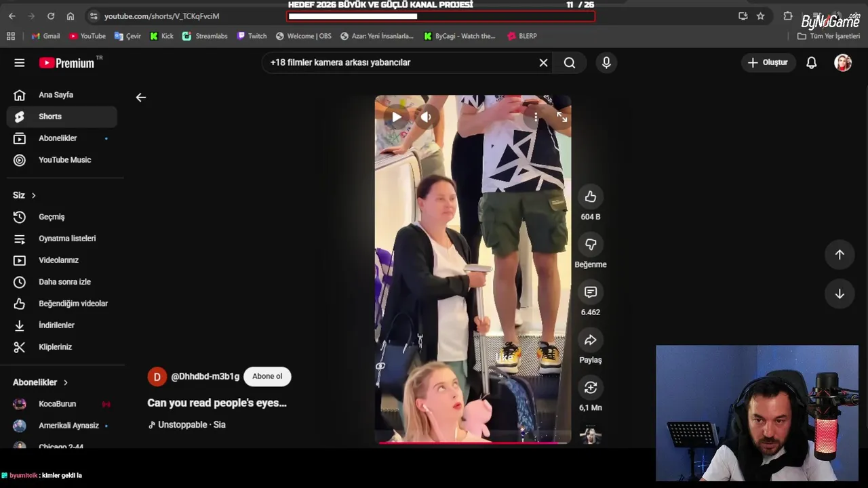Open the BLERP bookmark
Screen dimensions: 868x488
pos(521,36)
